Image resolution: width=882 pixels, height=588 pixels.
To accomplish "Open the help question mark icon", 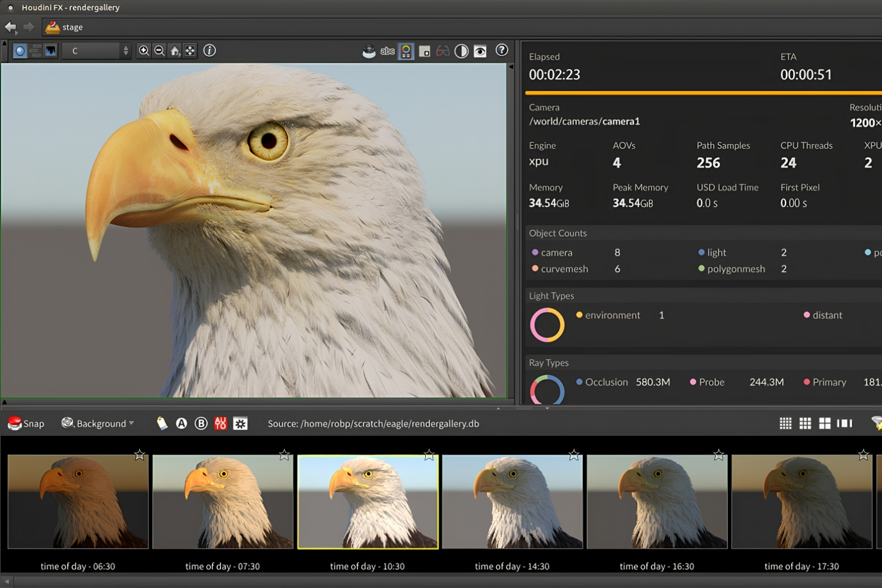I will (x=502, y=50).
